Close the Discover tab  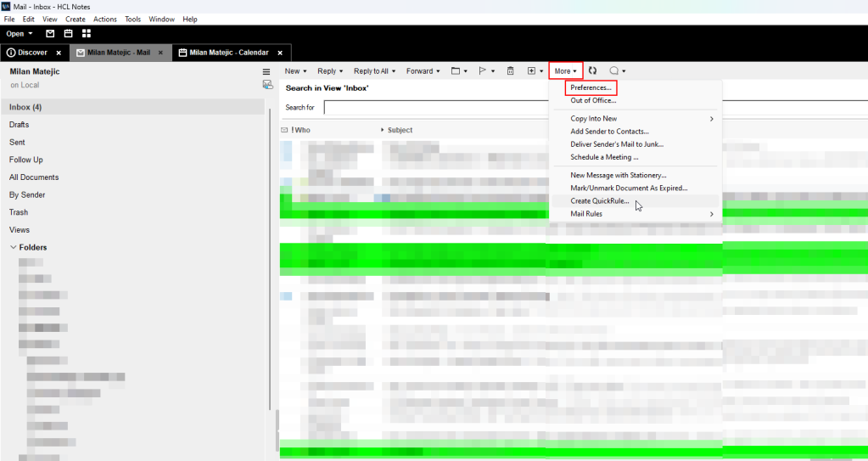point(59,53)
